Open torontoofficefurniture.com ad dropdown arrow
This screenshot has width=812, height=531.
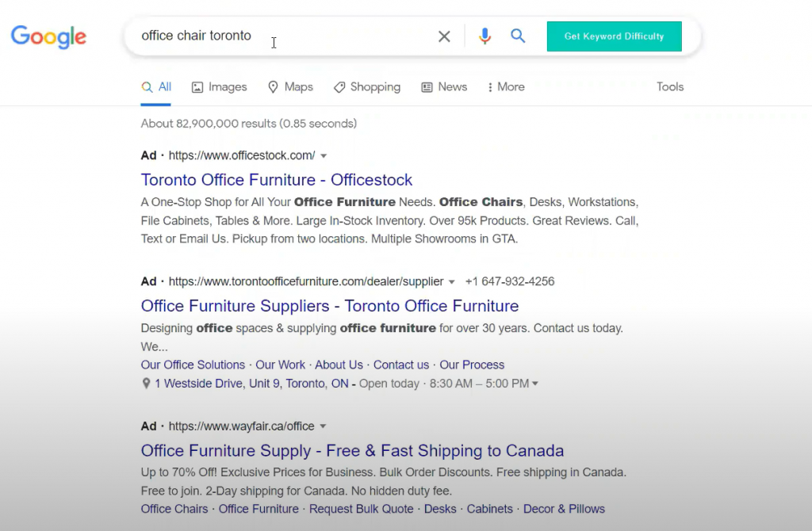tap(452, 282)
